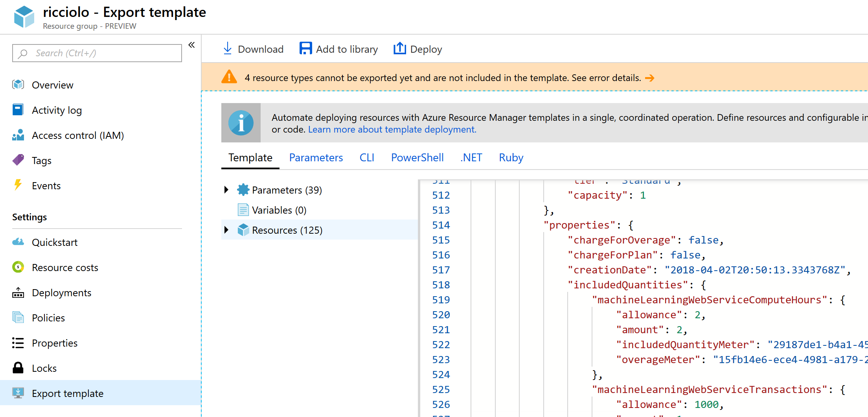Click the Locks padlock icon

click(x=18, y=368)
